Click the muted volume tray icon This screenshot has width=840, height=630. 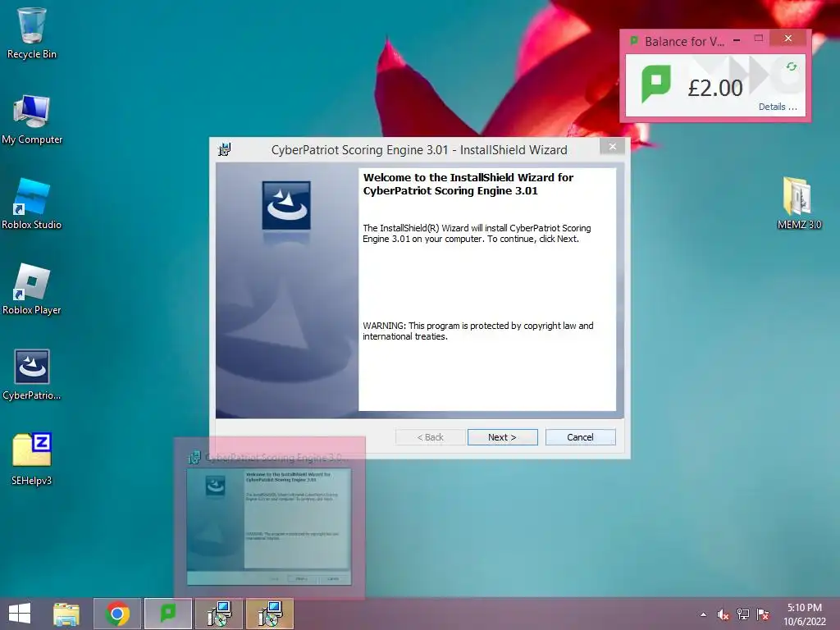pos(724,614)
